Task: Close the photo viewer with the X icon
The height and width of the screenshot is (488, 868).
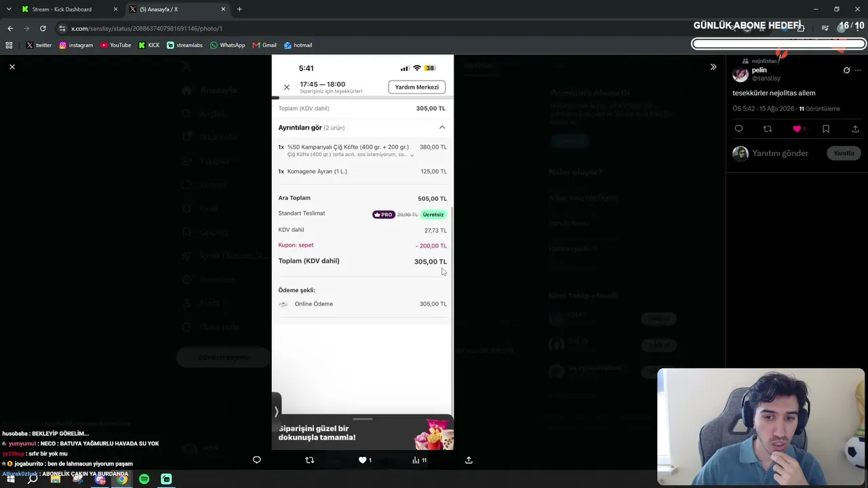Action: (12, 66)
